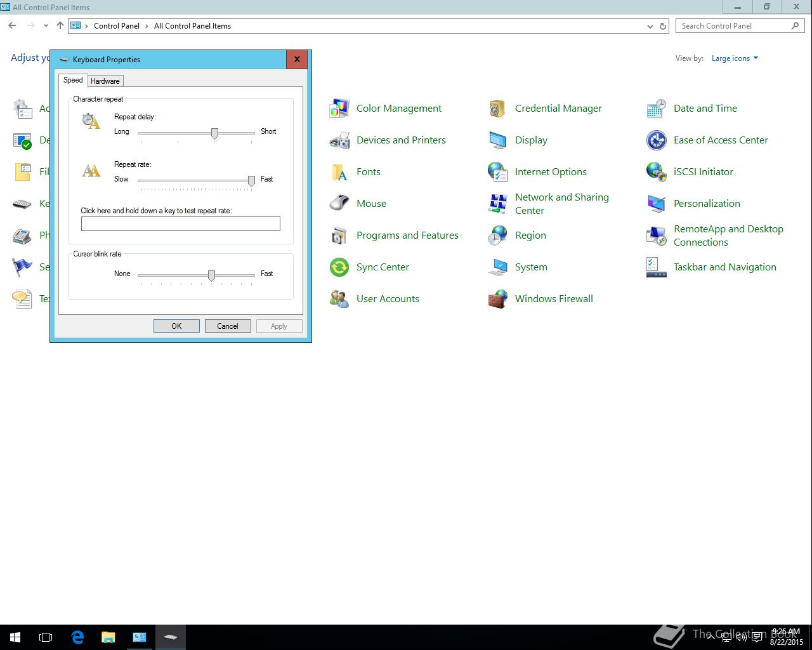Viewport: 812px width, 650px height.
Task: Open the address bar history dropdown
Action: tap(650, 26)
